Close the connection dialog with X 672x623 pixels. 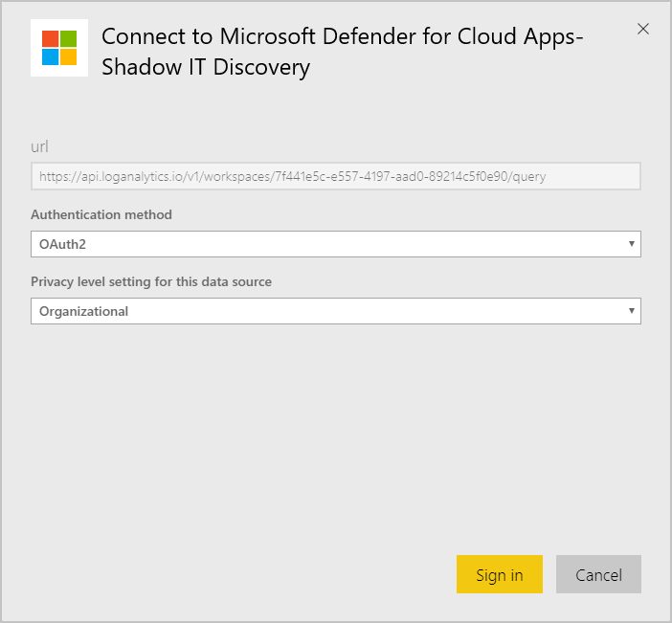tap(643, 29)
